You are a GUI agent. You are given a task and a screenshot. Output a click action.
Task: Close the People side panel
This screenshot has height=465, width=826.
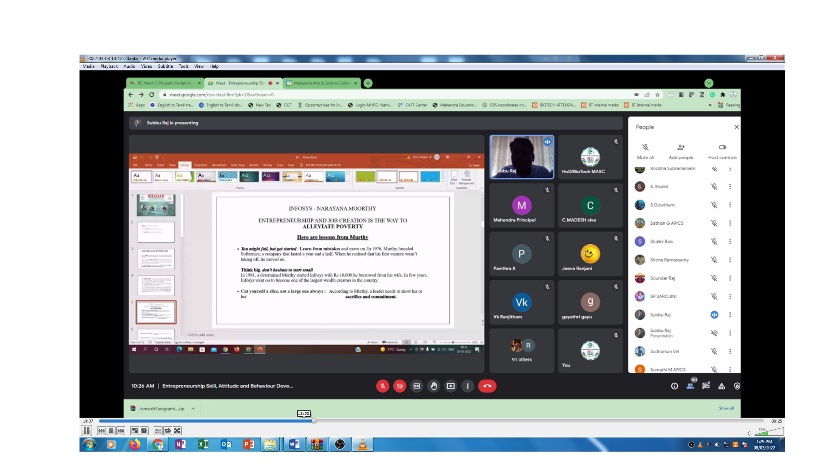tap(736, 127)
